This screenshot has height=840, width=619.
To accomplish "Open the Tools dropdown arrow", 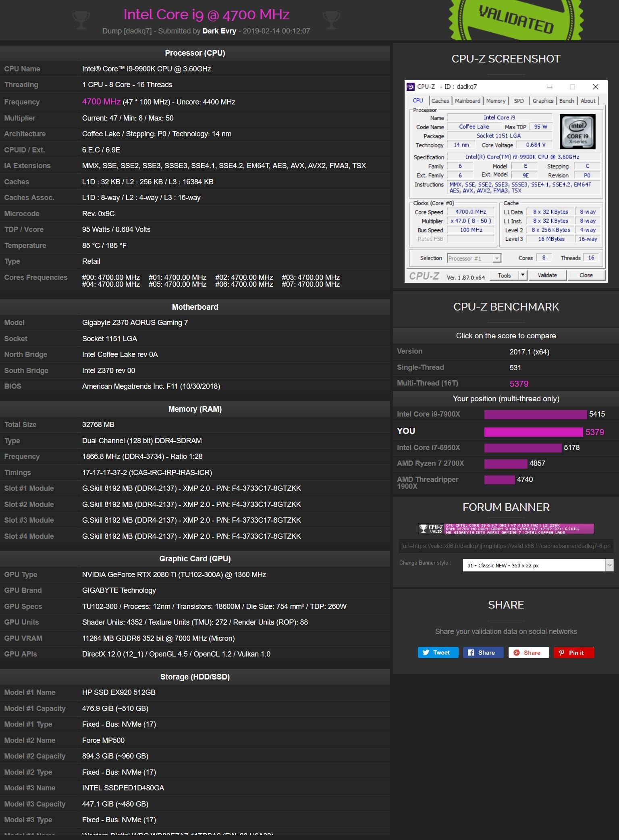I will click(x=523, y=275).
